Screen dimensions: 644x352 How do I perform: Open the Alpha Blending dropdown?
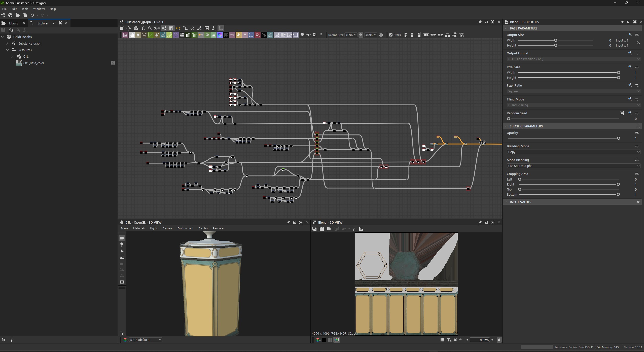click(573, 166)
